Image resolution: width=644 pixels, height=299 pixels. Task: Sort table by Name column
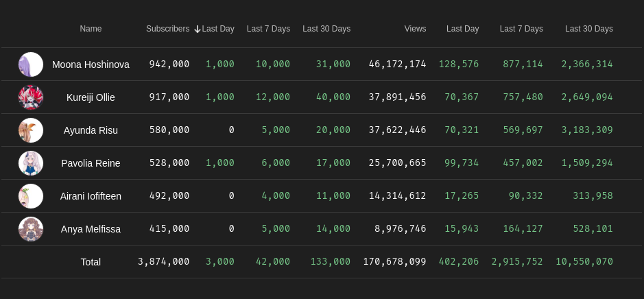91,29
